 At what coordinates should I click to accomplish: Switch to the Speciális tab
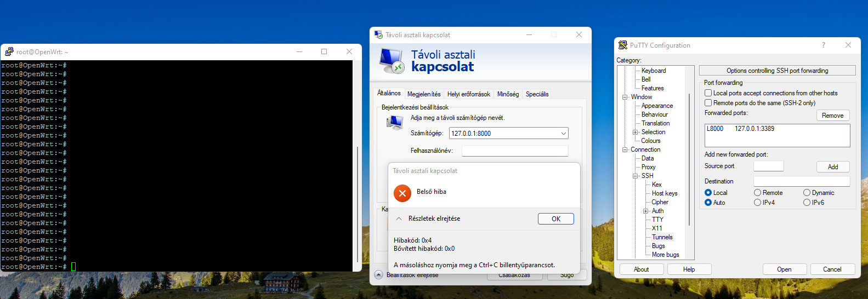pos(537,94)
